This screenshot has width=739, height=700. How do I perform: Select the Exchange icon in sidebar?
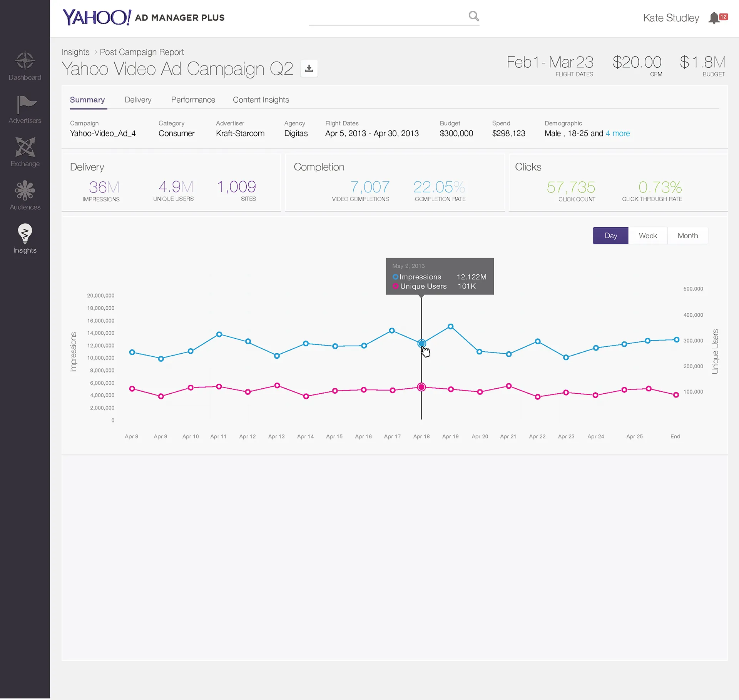coord(25,147)
